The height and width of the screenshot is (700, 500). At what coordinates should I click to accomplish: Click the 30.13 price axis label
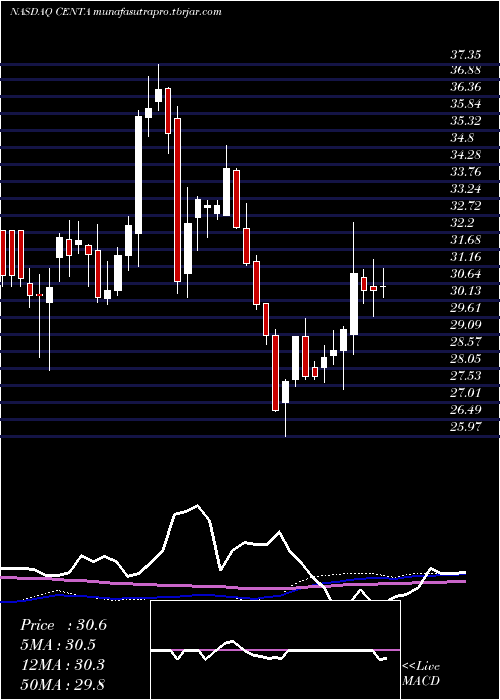pos(466,291)
